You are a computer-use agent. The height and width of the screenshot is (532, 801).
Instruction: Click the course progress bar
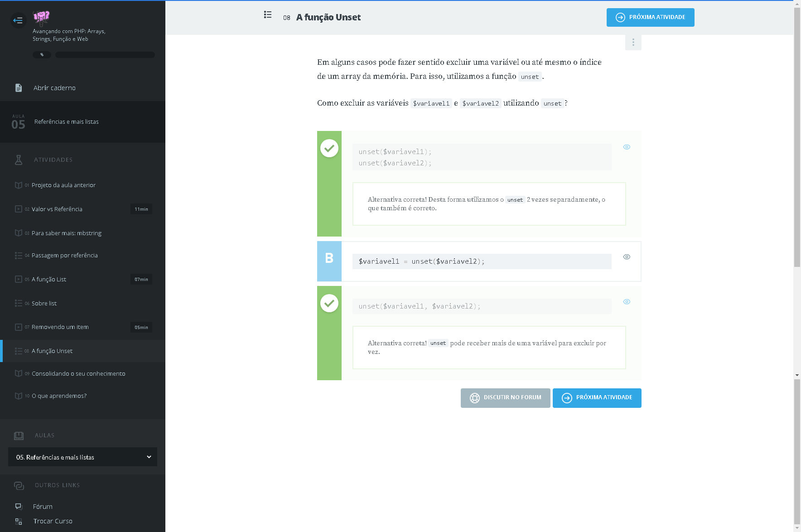[105, 55]
